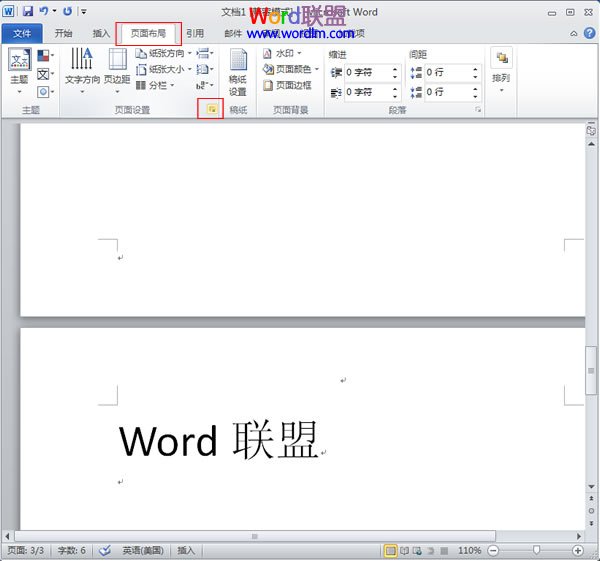Click the next page double-arrow button
Image resolution: width=600 pixels, height=561 pixels.
point(591,523)
